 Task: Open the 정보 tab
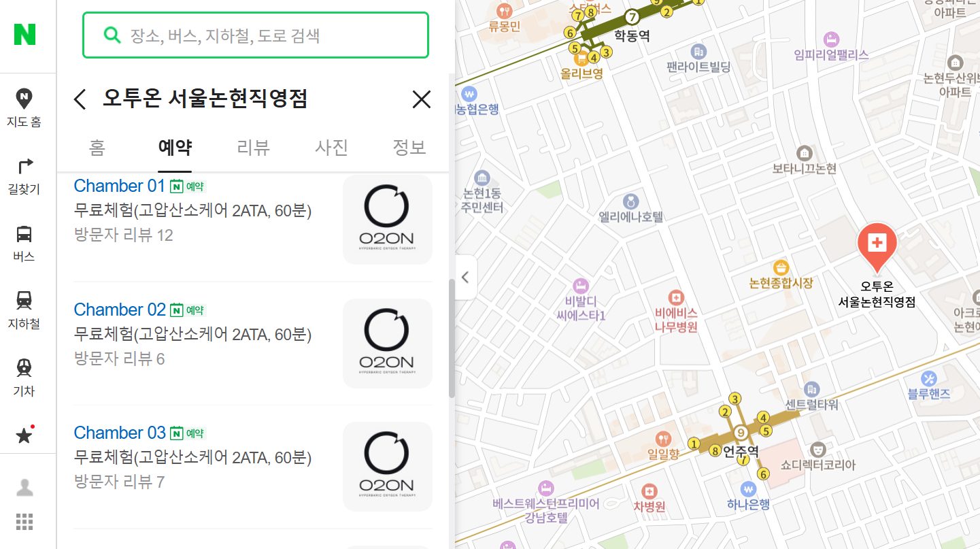(x=409, y=147)
